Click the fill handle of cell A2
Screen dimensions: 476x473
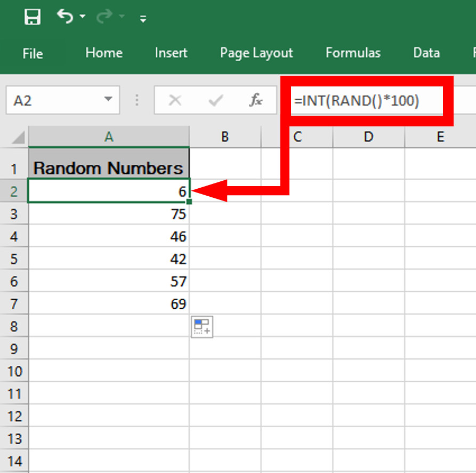(189, 202)
